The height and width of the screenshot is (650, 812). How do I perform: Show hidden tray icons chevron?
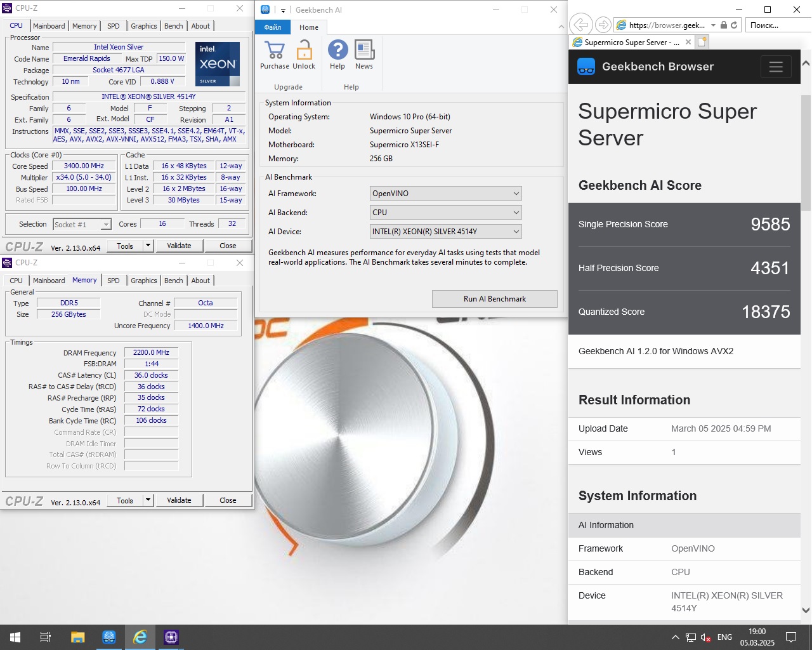675,637
